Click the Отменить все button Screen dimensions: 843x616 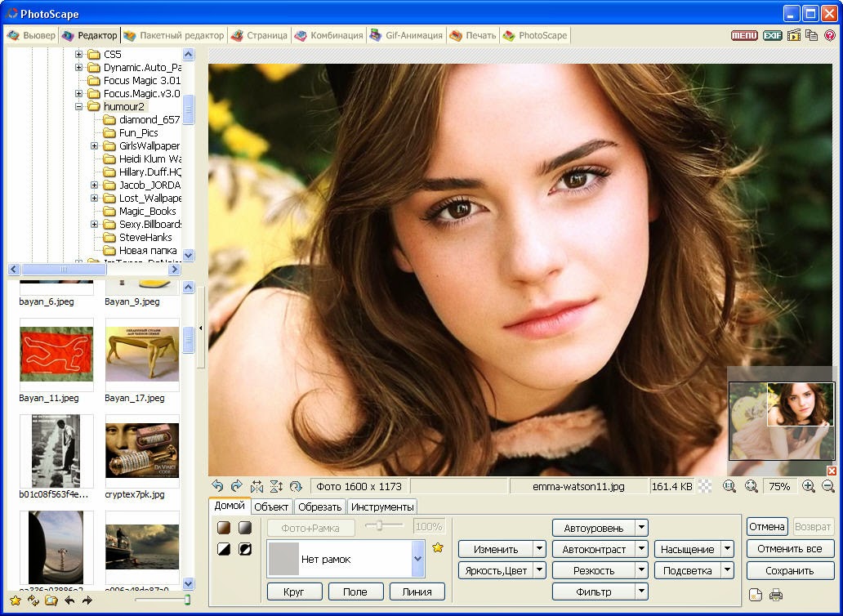pos(790,549)
